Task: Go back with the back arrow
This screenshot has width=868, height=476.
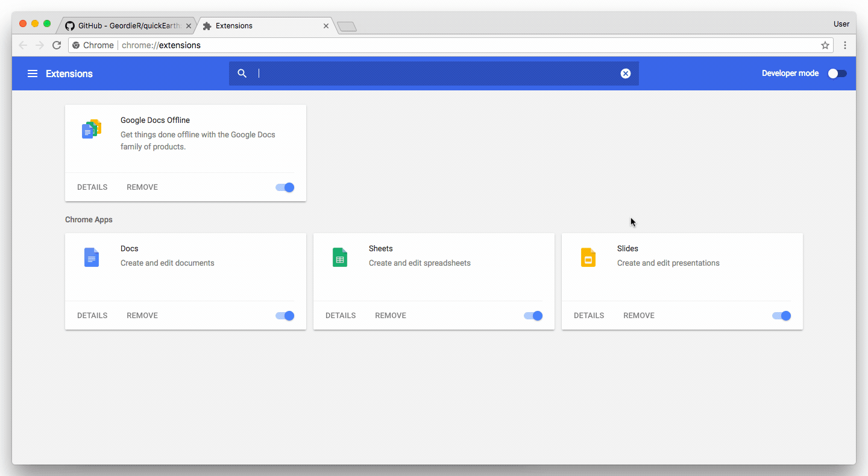Action: (23, 45)
